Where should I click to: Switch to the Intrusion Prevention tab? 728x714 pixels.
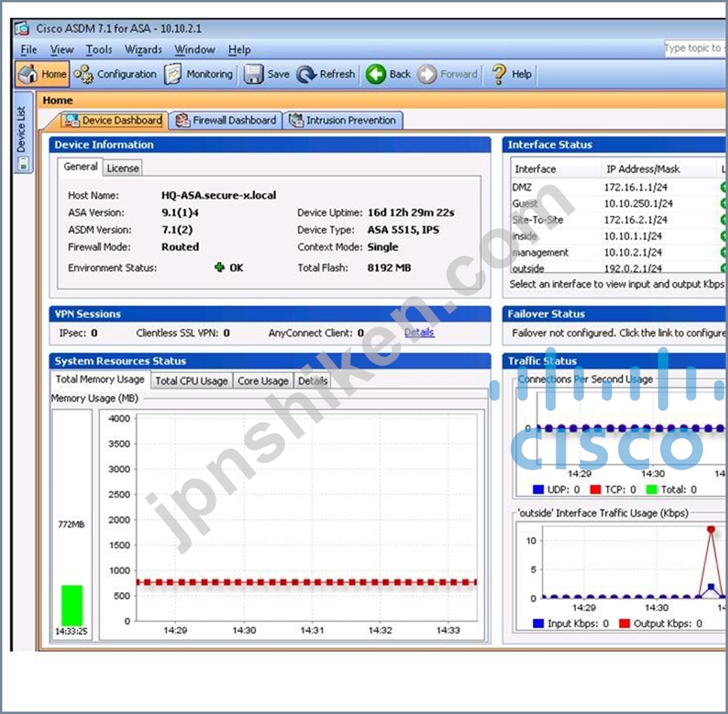click(343, 120)
